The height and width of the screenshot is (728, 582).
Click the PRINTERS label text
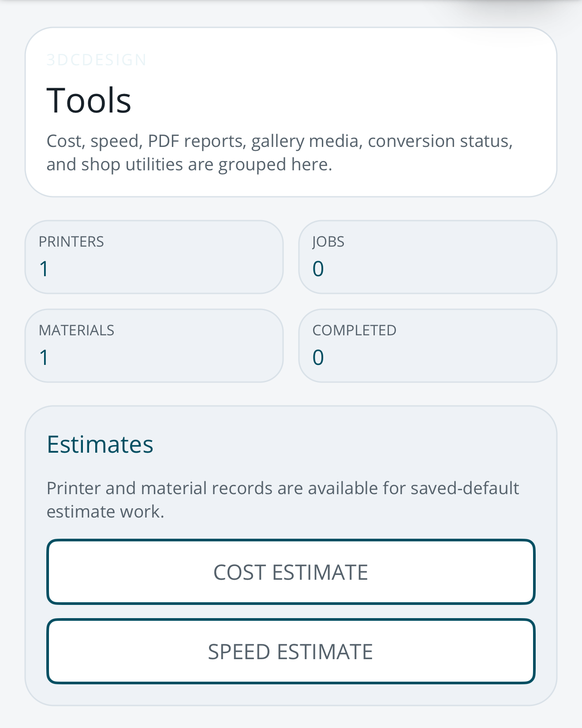pyautogui.click(x=71, y=242)
